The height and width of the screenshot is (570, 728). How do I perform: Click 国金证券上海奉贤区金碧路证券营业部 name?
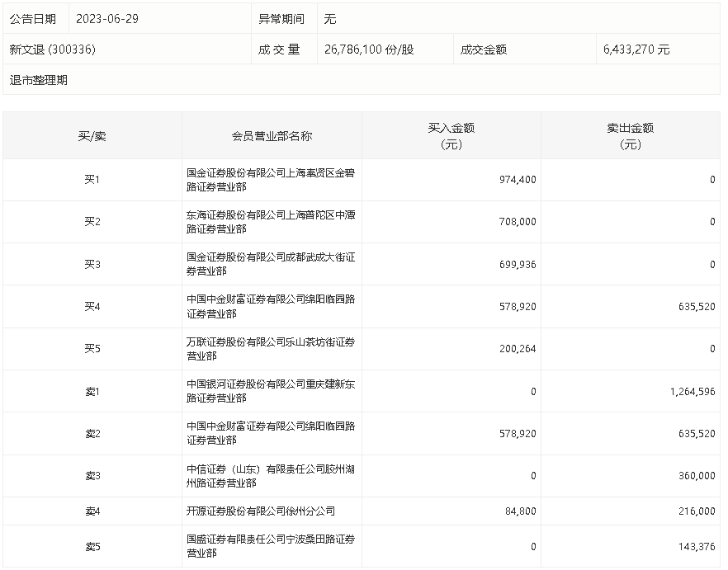271,180
